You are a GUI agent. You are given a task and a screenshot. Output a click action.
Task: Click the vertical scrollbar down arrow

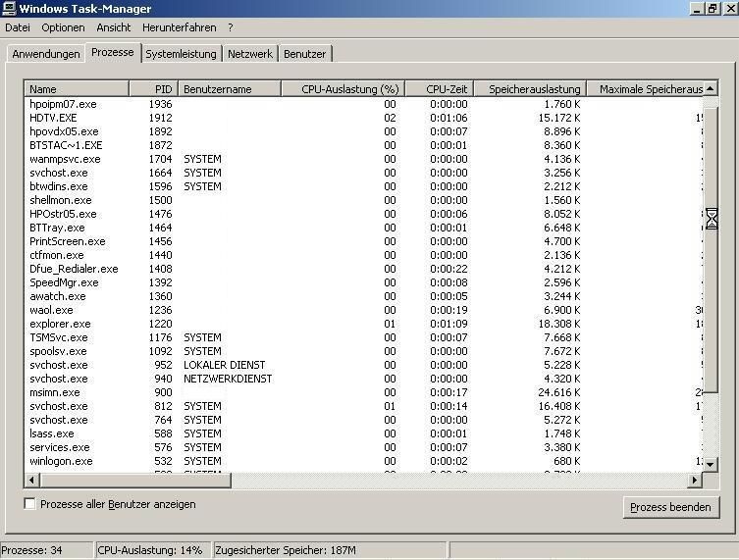(711, 465)
